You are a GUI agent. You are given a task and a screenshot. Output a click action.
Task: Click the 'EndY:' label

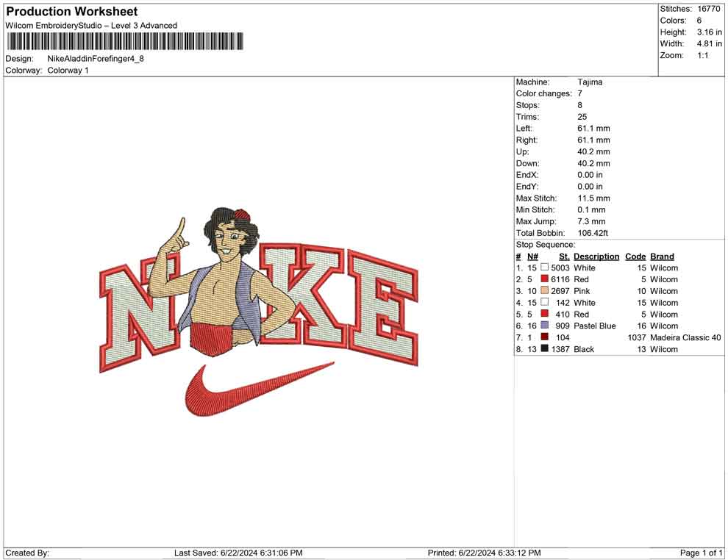[527, 187]
